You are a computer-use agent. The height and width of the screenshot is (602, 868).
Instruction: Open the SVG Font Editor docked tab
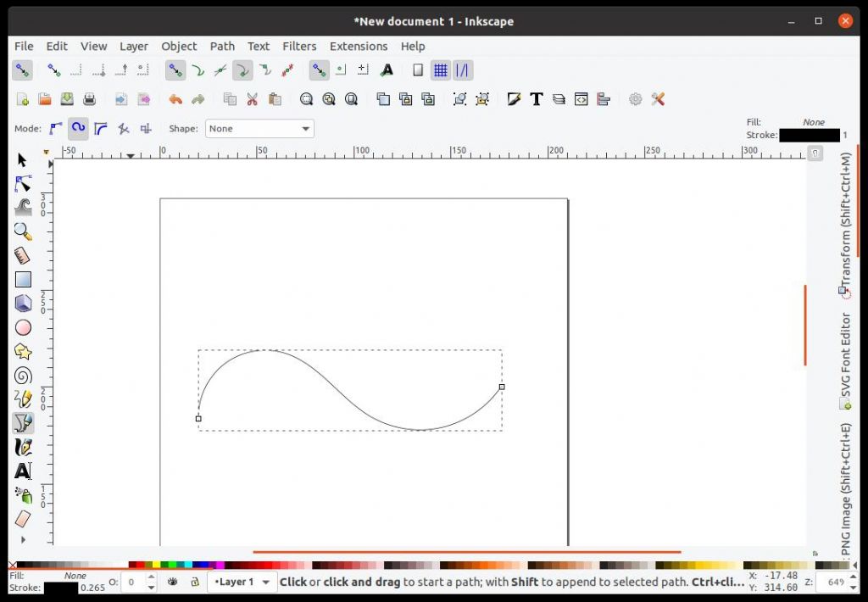point(845,361)
